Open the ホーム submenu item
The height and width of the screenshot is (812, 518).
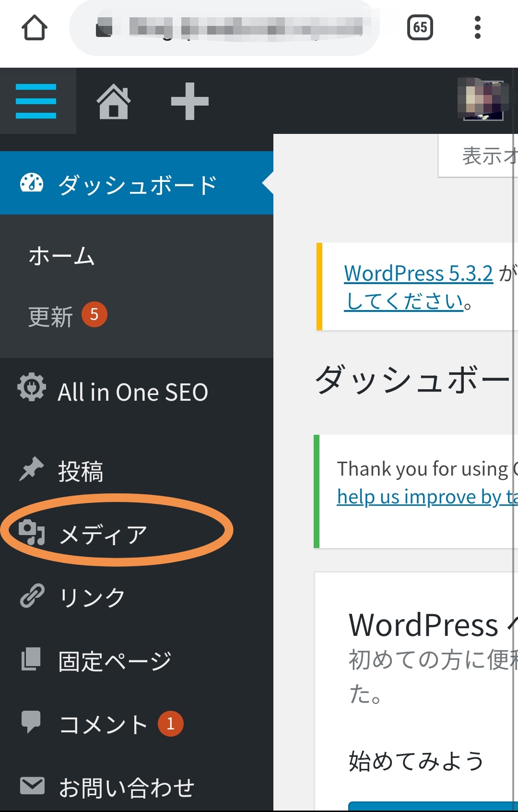pyautogui.click(x=61, y=256)
